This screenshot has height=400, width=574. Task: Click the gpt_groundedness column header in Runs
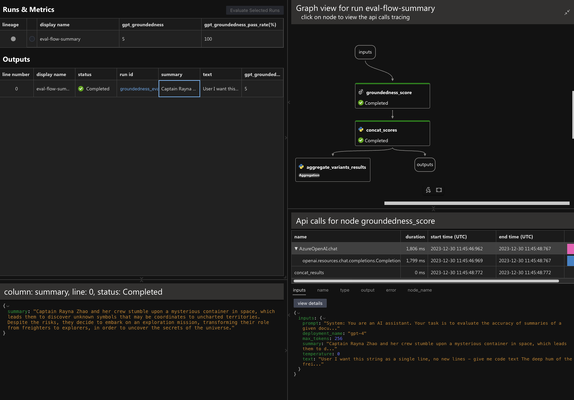pos(160,25)
